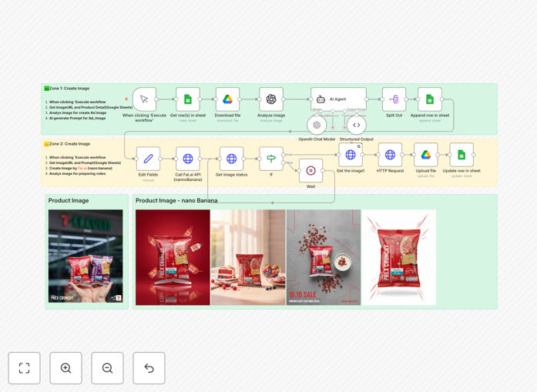Select the Structured Output Parser sub-node

(x=357, y=125)
